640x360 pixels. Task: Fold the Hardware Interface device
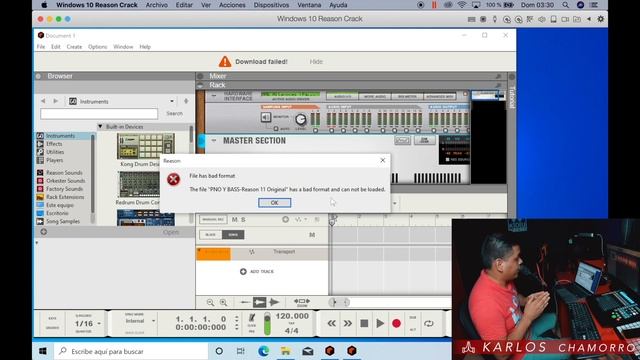pyautogui.click(x=214, y=96)
